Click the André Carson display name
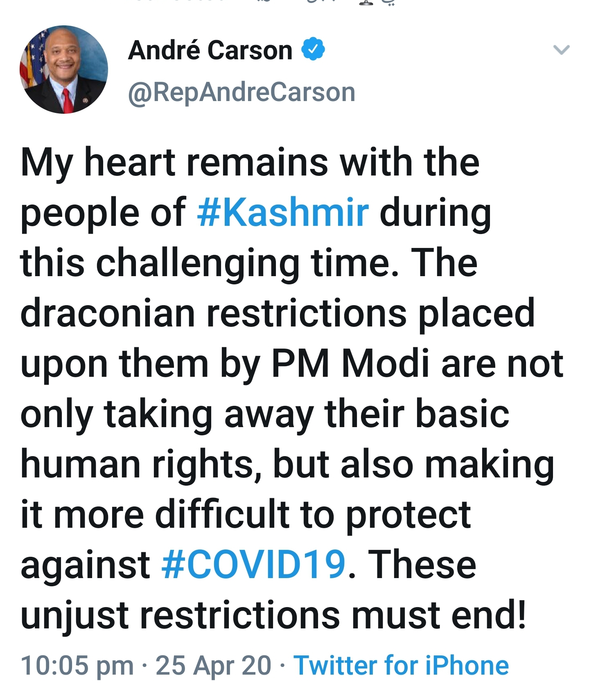The height and width of the screenshot is (700, 589). tap(210, 50)
